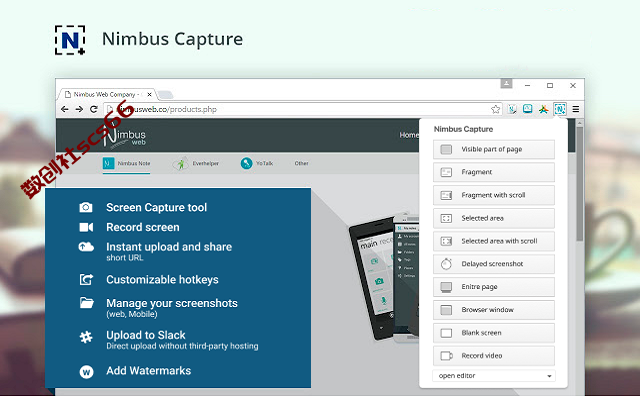Click the shield extension icon beside the star
The image size is (640, 400).
click(512, 109)
